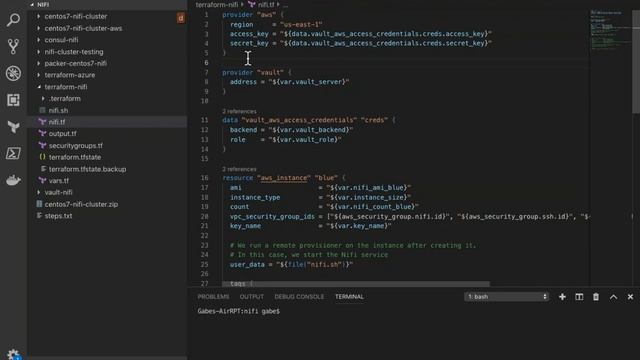
Task: Expand the consul-nifi folder
Action: click(x=39, y=40)
